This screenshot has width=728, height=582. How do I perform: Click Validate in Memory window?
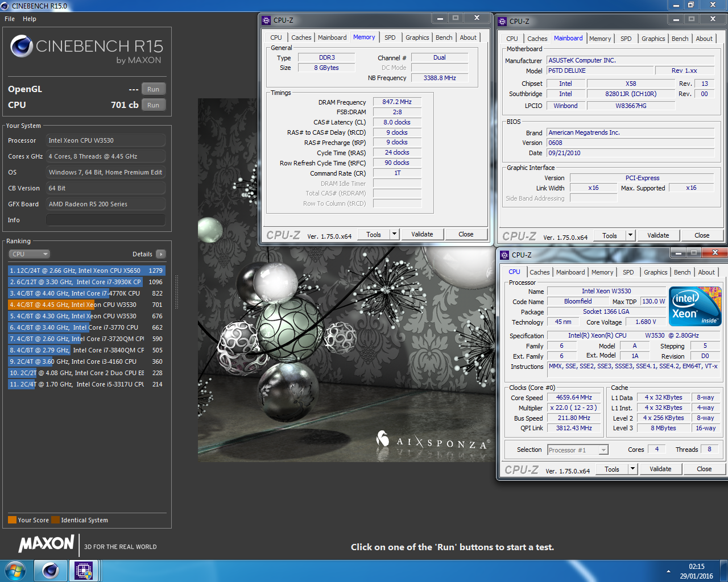tap(422, 234)
